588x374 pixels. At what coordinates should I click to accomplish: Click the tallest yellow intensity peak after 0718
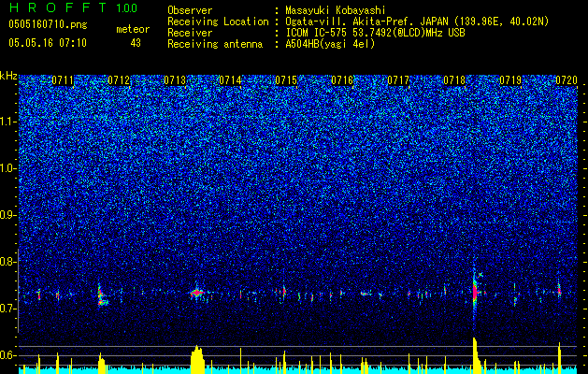(476, 355)
